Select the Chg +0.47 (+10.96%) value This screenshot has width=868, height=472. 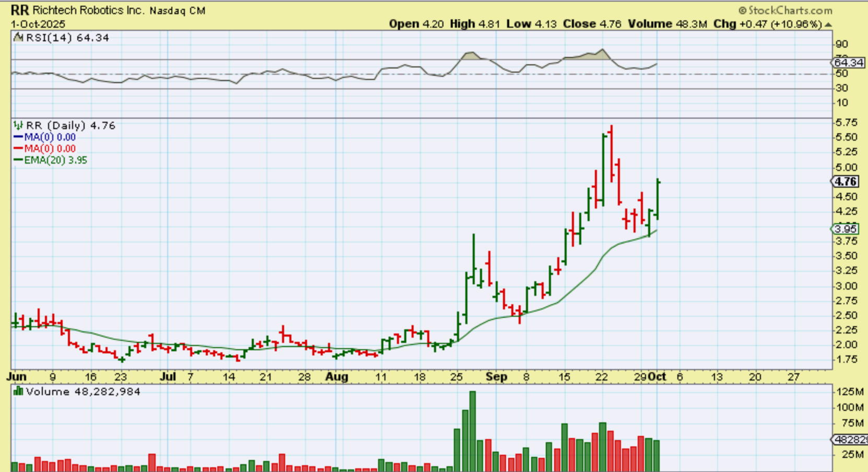click(768, 24)
